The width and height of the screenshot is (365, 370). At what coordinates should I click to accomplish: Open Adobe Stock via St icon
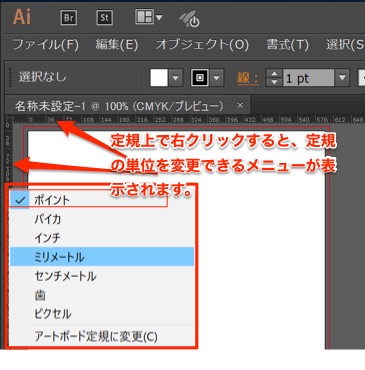(104, 17)
